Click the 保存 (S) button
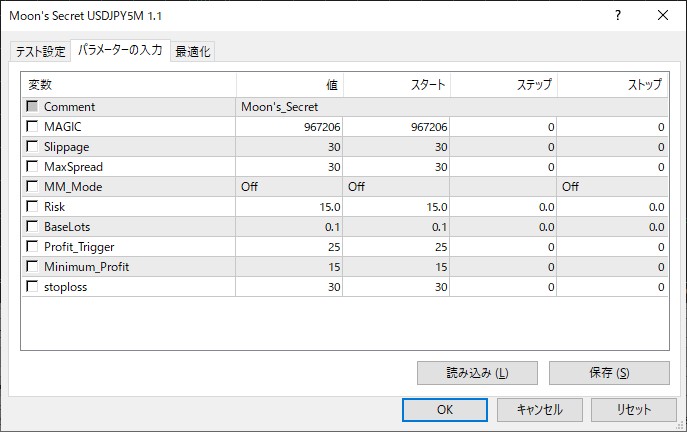Viewport: 687px width, 432px height. 609,373
